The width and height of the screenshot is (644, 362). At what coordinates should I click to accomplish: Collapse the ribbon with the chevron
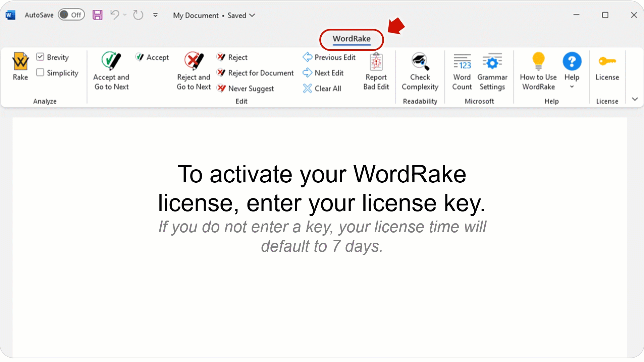[635, 99]
